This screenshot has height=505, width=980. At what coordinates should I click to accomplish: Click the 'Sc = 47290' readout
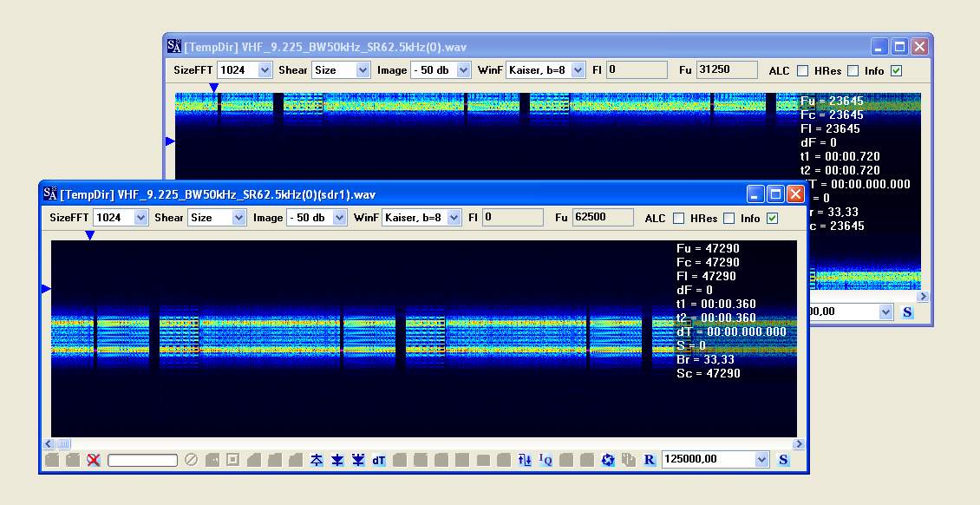click(x=709, y=374)
